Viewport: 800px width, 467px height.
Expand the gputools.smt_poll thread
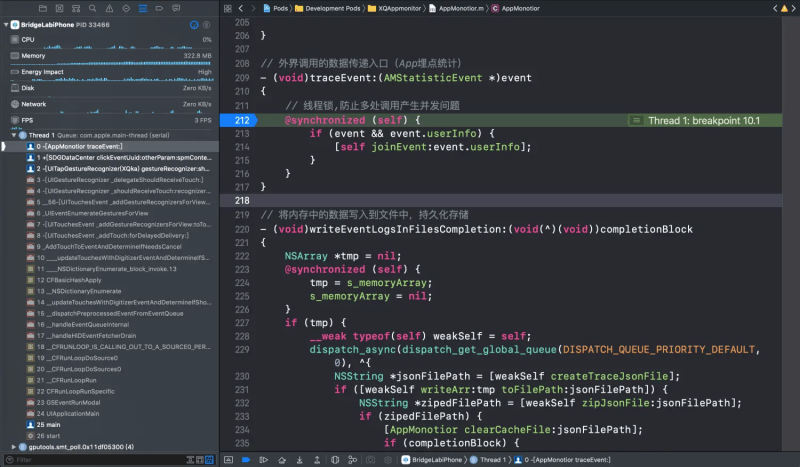(13, 446)
